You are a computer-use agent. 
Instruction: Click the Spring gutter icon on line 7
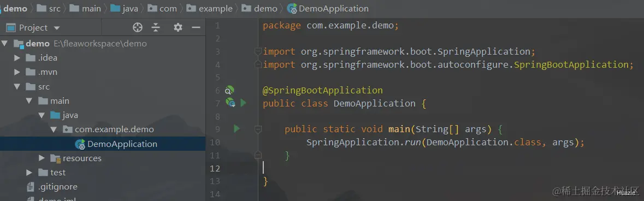231,103
